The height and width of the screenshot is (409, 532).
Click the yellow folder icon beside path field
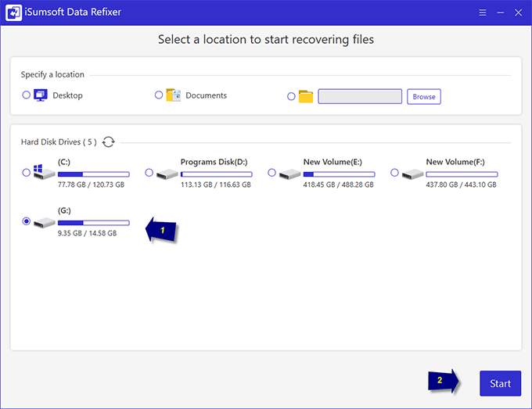(x=306, y=96)
